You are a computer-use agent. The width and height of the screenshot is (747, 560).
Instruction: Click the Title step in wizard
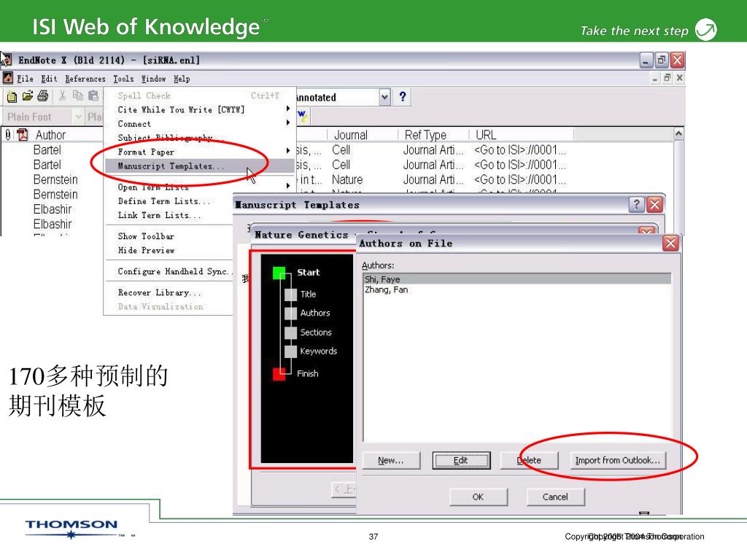(x=308, y=295)
